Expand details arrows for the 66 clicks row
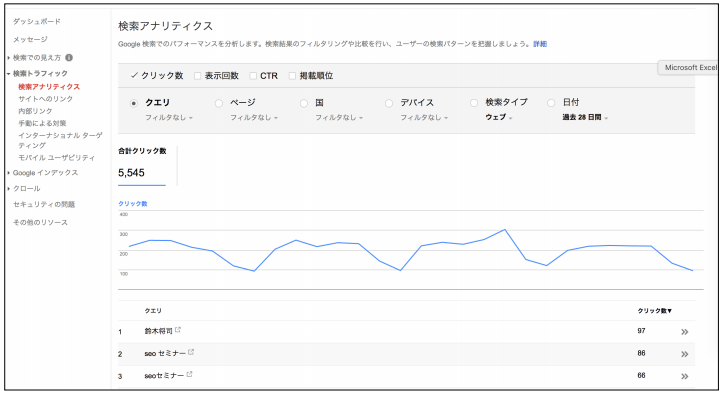 pos(685,376)
